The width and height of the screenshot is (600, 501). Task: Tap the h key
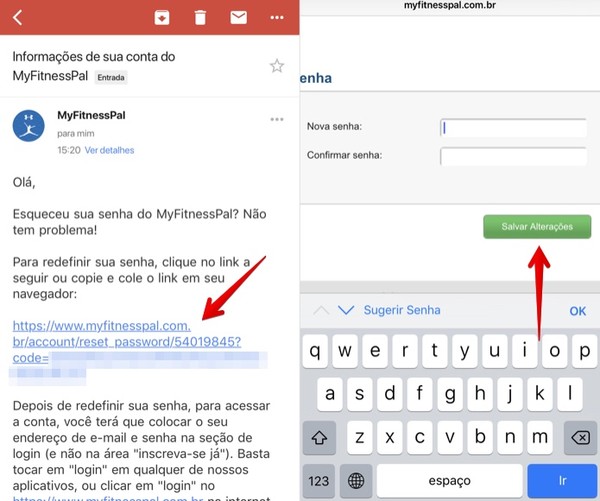tap(480, 394)
